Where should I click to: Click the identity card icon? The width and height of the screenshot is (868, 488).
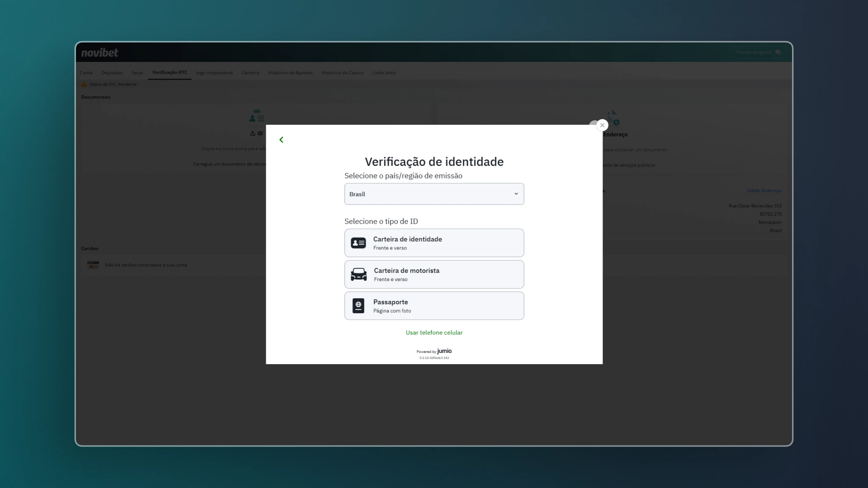pyautogui.click(x=358, y=243)
